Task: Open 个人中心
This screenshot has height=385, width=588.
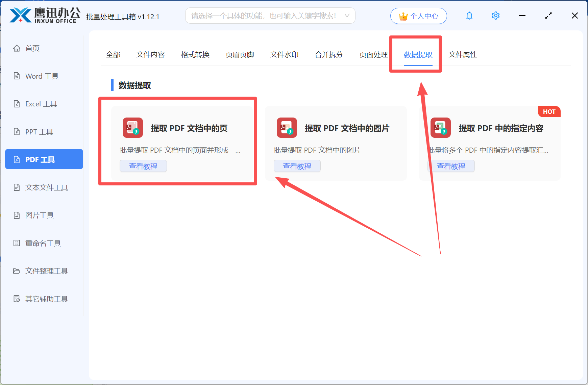Action: point(418,16)
